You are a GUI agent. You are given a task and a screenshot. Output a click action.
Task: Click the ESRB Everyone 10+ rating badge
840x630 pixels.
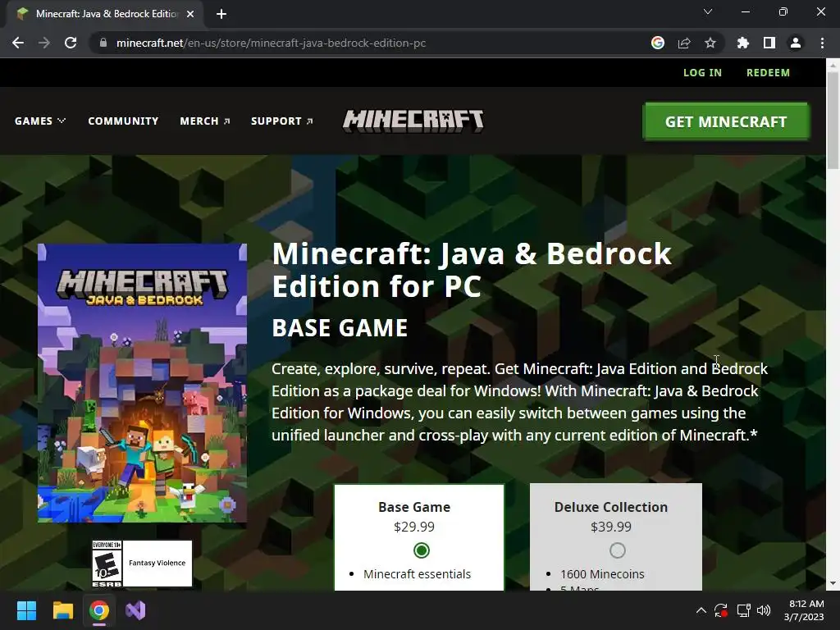[x=107, y=564]
